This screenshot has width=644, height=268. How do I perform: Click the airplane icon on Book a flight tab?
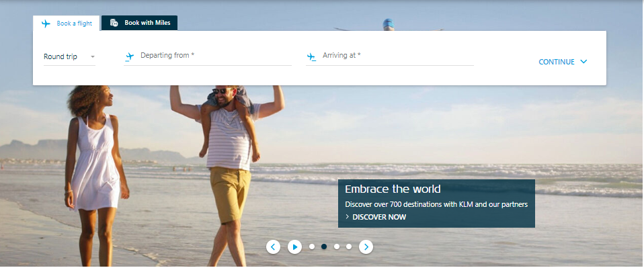[46, 24]
